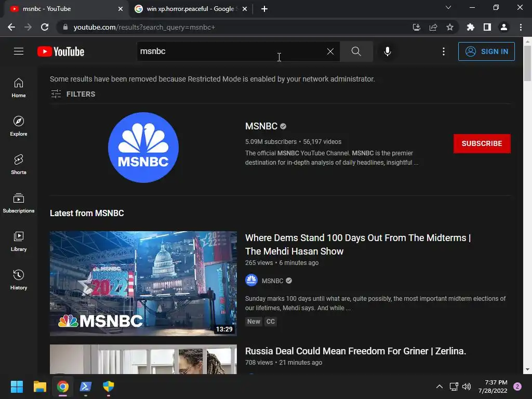Open Shorts in sidebar

(19, 164)
